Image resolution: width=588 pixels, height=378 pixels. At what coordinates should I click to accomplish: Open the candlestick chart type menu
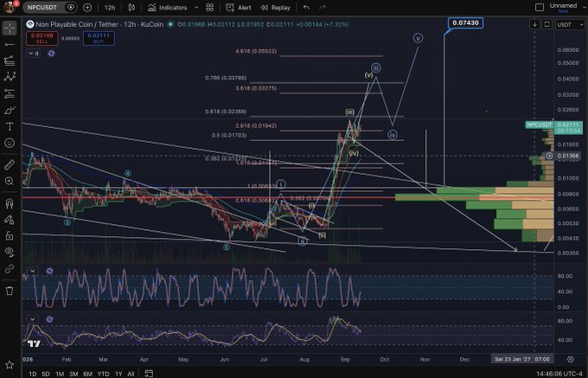(x=131, y=8)
